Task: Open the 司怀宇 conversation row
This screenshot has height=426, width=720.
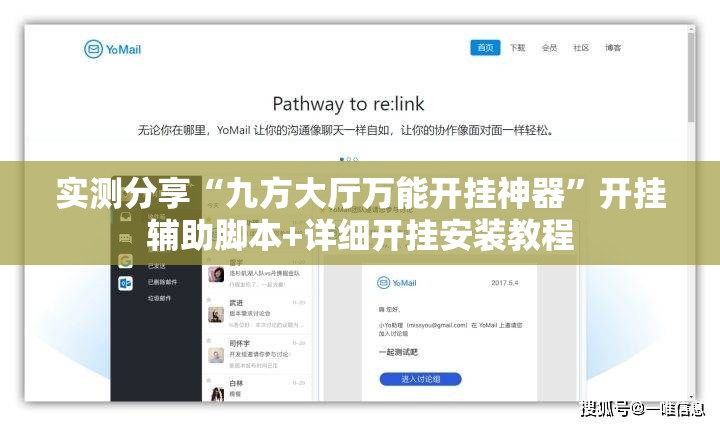Action: pos(256,354)
